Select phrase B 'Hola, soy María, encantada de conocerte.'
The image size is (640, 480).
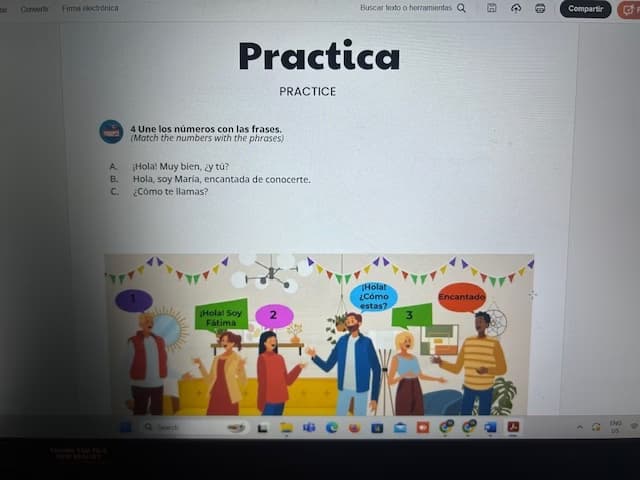[x=222, y=179]
